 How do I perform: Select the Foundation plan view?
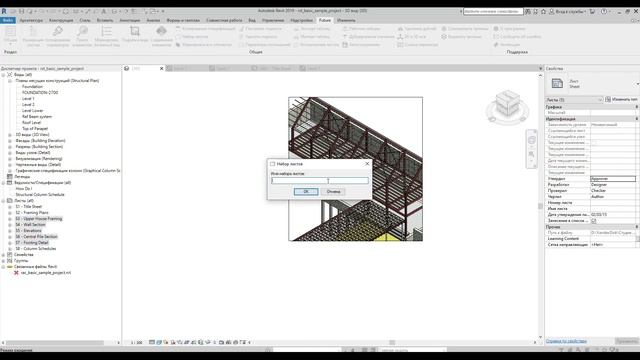click(x=32, y=87)
